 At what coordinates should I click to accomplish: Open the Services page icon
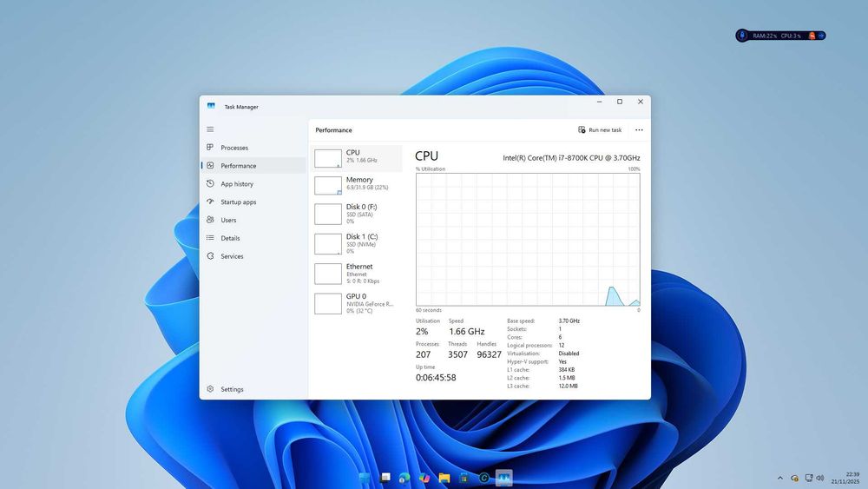(x=210, y=256)
